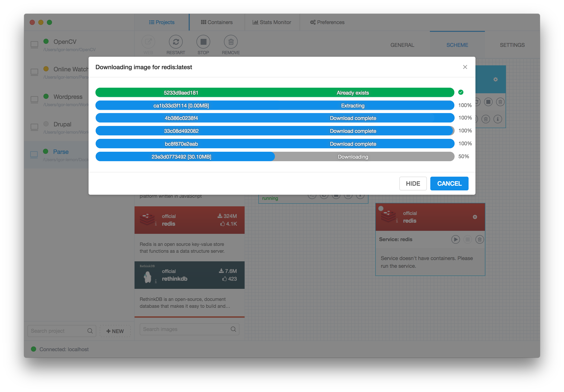Click the CANCEL download button

tap(449, 184)
